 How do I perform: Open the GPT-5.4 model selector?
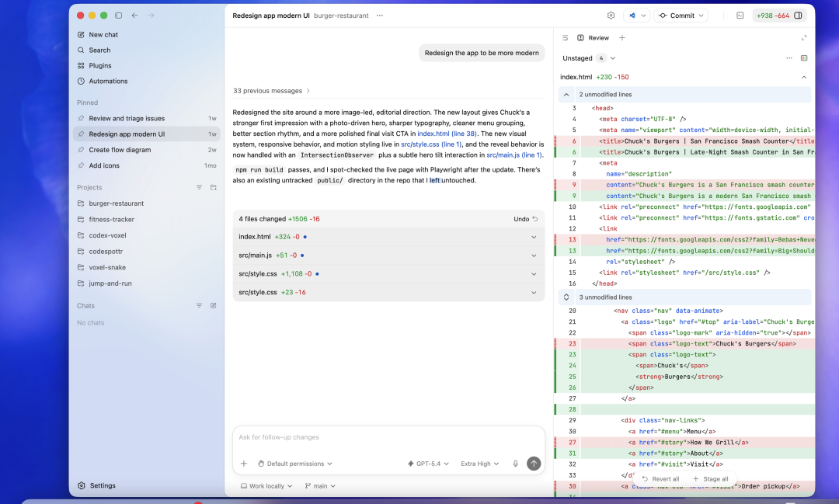(428, 464)
